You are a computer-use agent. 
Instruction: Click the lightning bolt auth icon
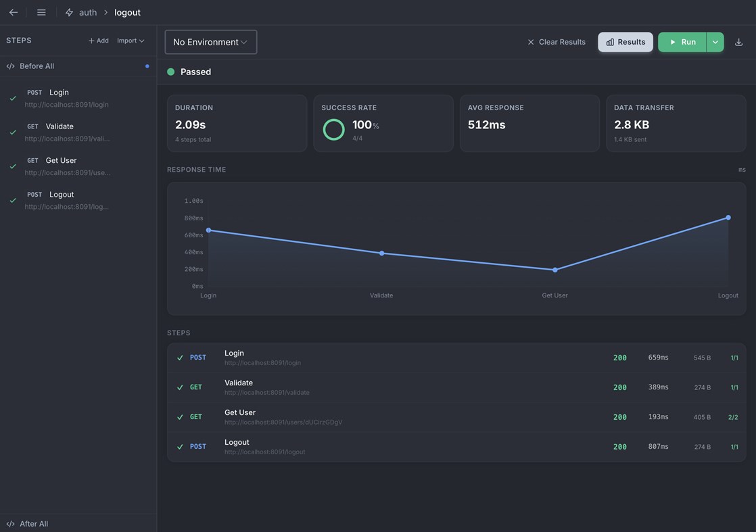coord(70,13)
